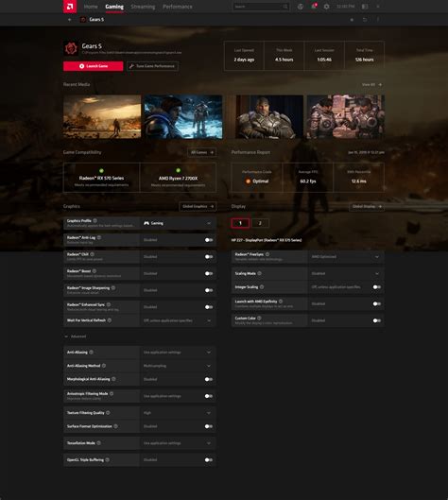Click info icon beside Tessellation Mode
This screenshot has width=448, height=500.
pyautogui.click(x=98, y=443)
